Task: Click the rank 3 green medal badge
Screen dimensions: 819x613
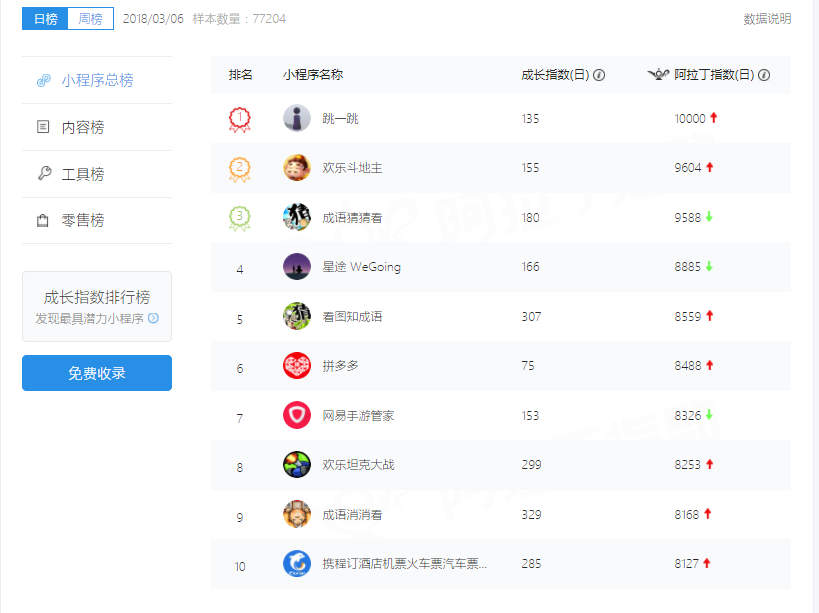Action: [x=240, y=219]
